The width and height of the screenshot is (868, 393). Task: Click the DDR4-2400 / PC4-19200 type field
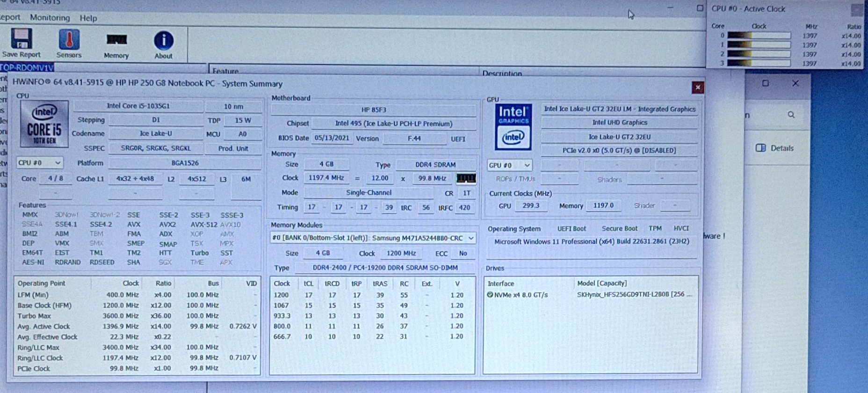(385, 268)
